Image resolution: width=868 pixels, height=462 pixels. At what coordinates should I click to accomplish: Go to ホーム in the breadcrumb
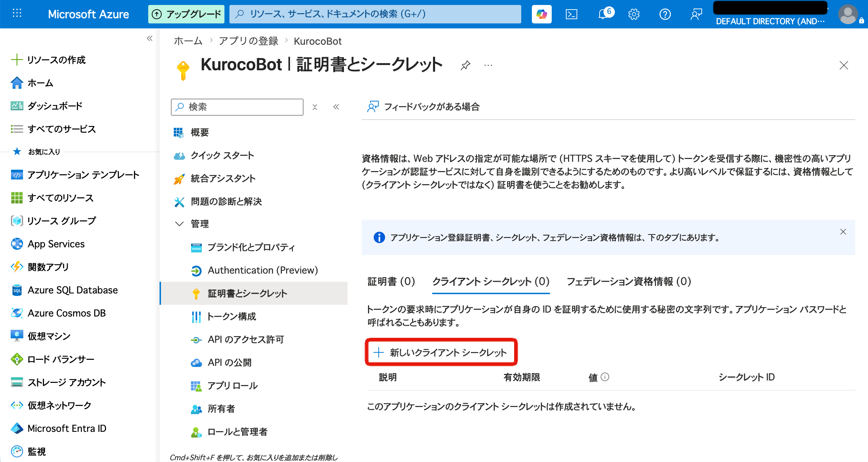click(x=188, y=41)
